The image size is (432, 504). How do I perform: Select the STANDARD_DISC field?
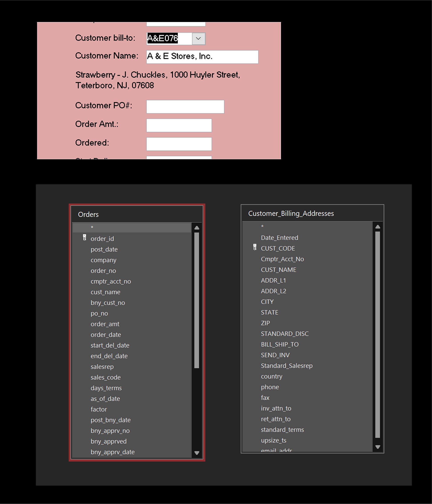click(x=308, y=334)
